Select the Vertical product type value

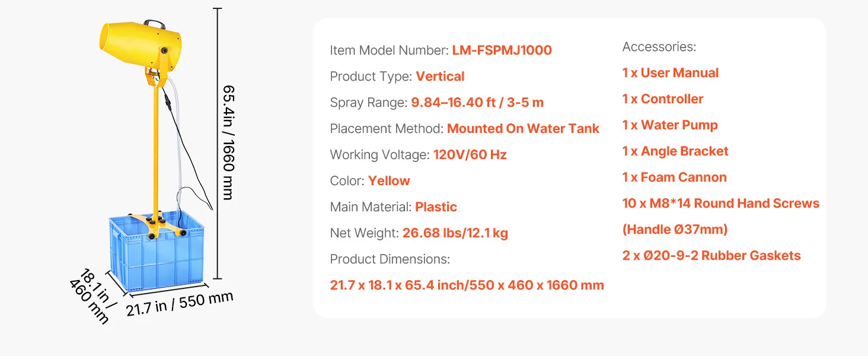pyautogui.click(x=440, y=77)
